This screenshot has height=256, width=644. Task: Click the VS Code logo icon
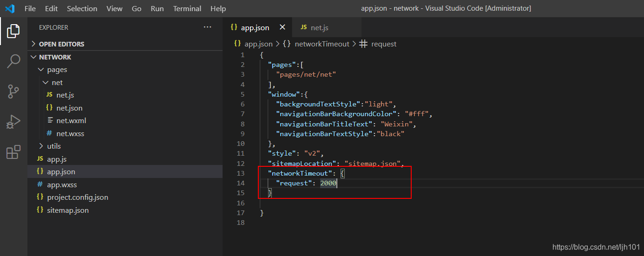pos(9,8)
